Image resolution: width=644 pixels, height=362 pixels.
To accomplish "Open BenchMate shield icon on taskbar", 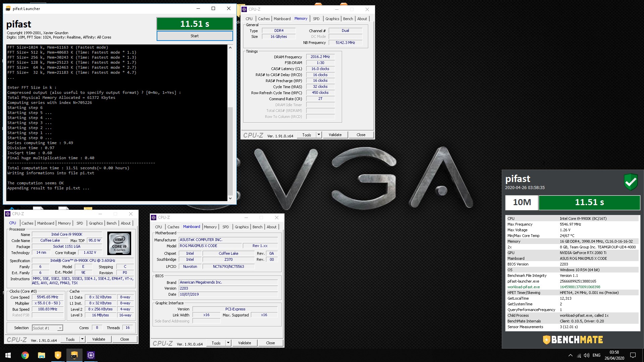I will pos(58,355).
